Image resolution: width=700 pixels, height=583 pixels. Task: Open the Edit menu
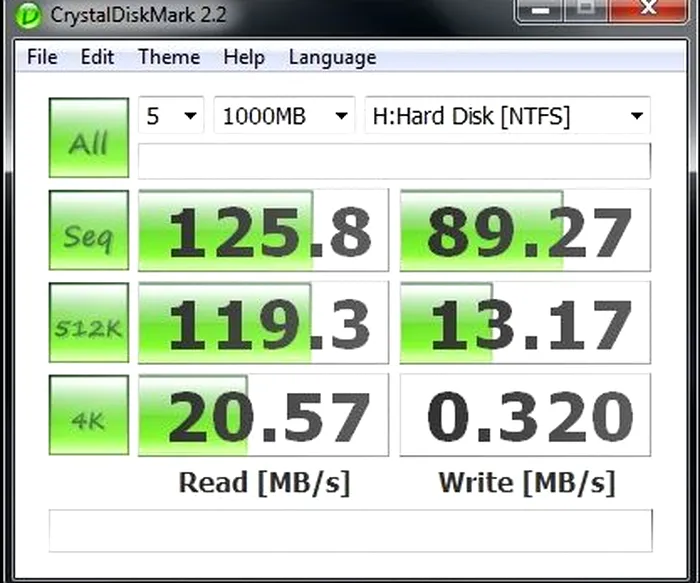tap(97, 57)
